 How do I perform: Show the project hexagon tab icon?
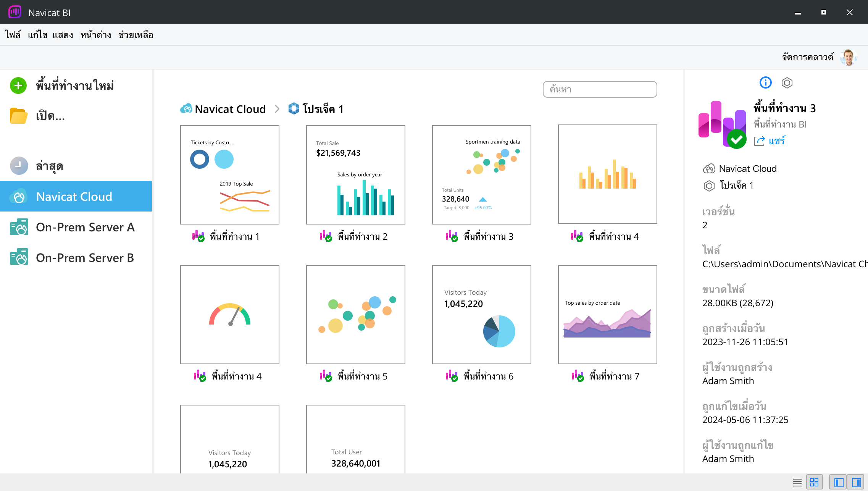[787, 82]
